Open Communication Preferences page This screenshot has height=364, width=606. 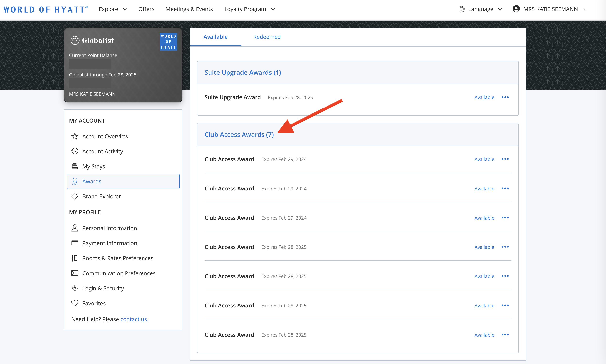119,273
